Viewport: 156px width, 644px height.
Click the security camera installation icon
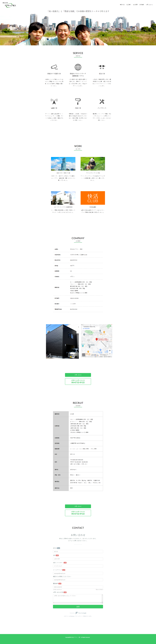click(54, 67)
